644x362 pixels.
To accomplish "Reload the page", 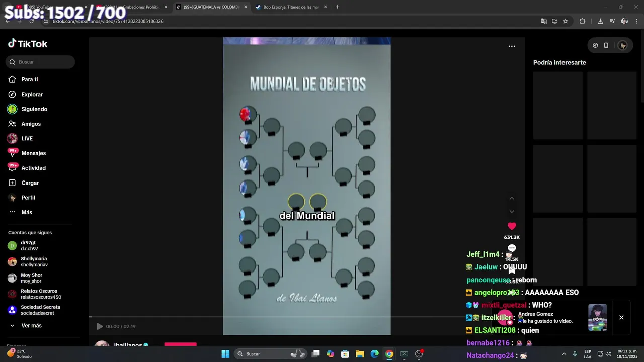I will pos(31,21).
